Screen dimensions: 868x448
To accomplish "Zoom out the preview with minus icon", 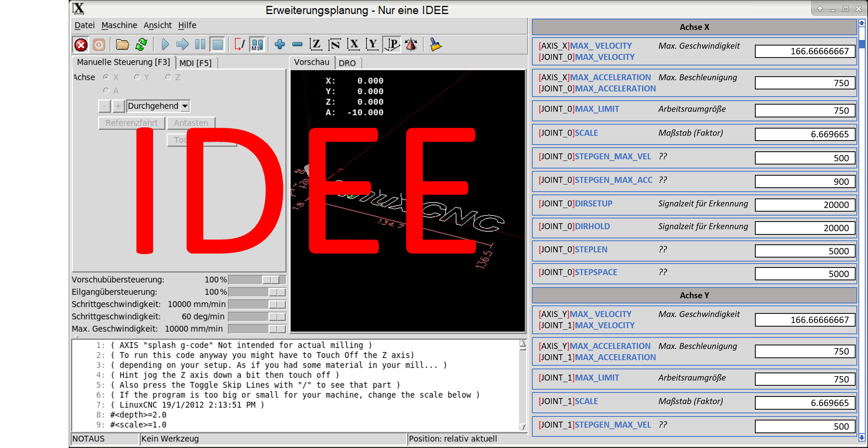I will (x=297, y=45).
